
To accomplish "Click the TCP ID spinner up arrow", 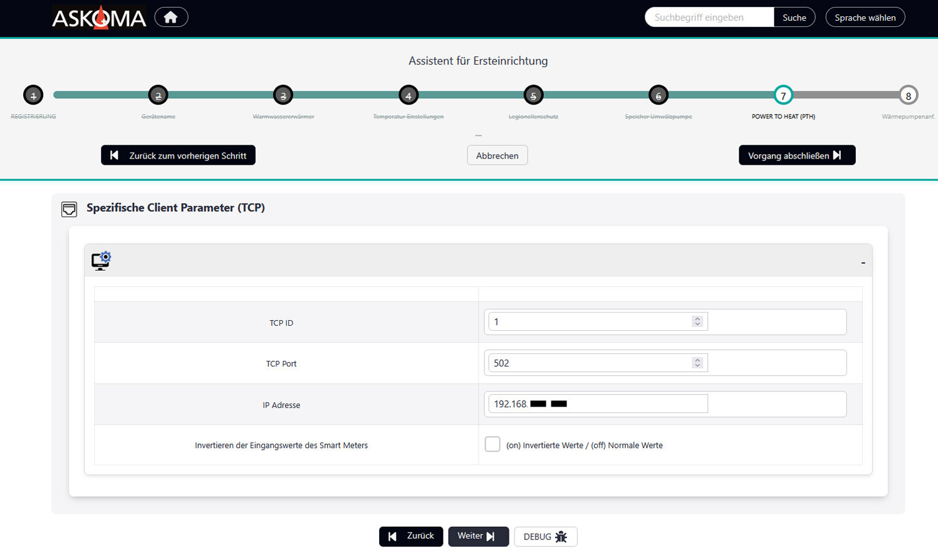I will coord(697,318).
